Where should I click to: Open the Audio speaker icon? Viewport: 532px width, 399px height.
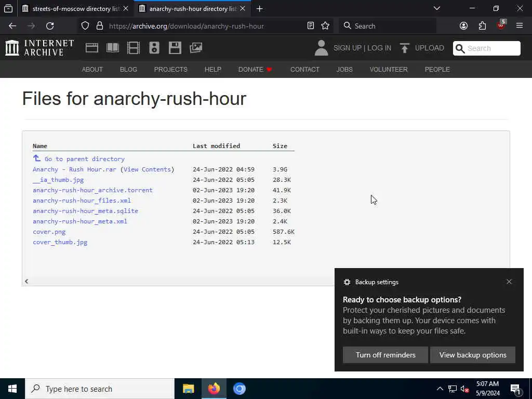click(154, 48)
